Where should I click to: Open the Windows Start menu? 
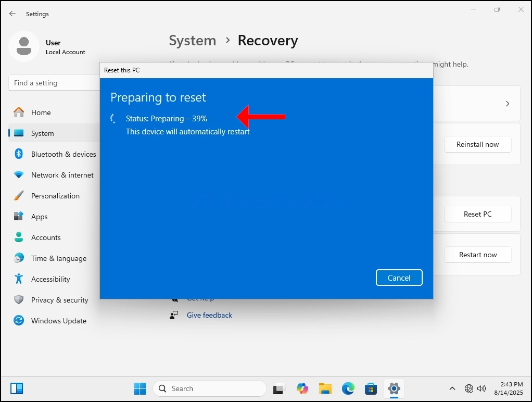coord(140,389)
